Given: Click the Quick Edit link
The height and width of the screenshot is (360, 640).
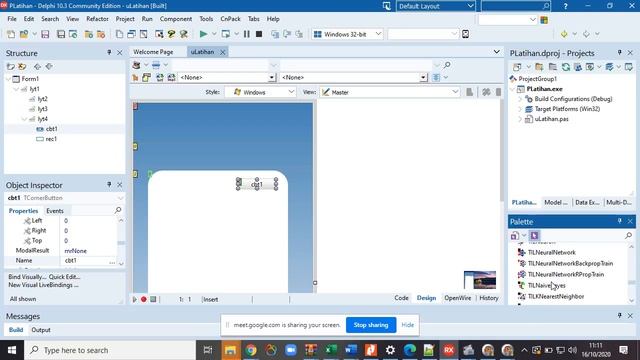Looking at the screenshot, I should (64, 277).
